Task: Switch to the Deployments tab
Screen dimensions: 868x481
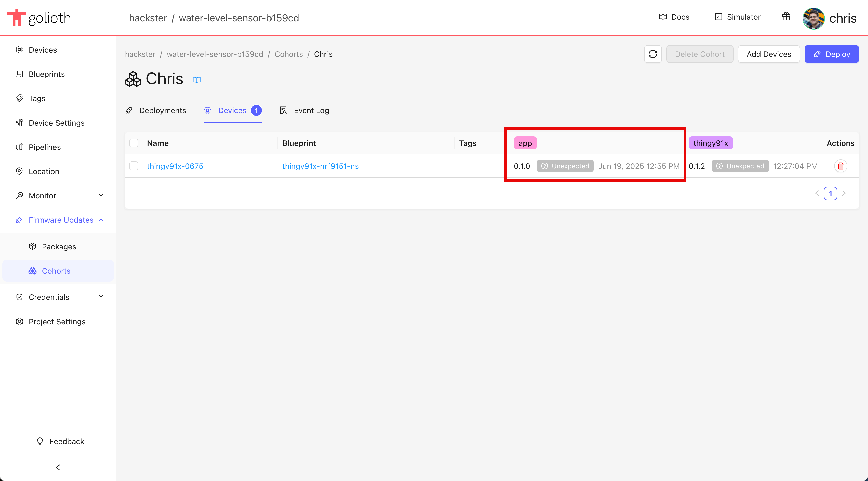Action: pos(156,110)
